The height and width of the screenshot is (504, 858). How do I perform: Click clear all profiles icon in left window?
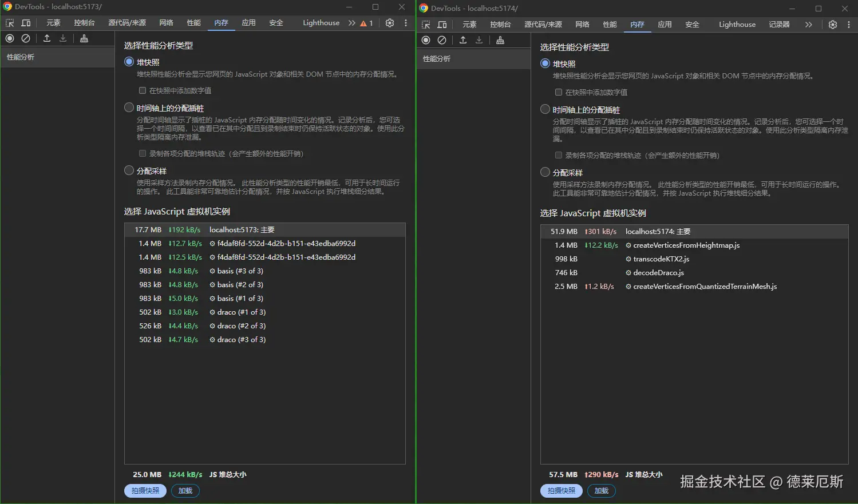pos(26,38)
